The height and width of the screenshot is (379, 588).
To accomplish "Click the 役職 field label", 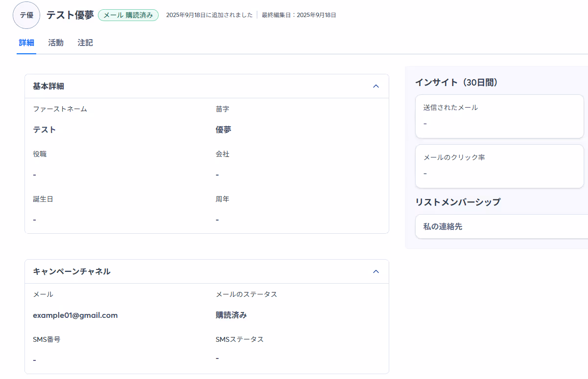I will (40, 154).
